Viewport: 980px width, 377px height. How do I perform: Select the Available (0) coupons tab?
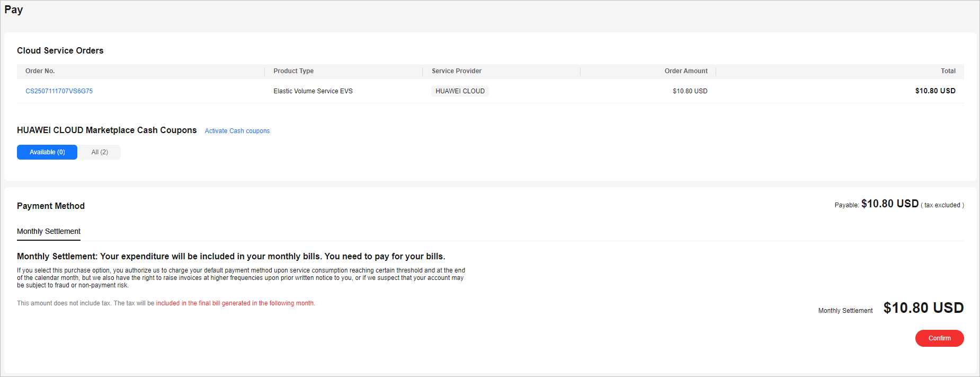[47, 152]
